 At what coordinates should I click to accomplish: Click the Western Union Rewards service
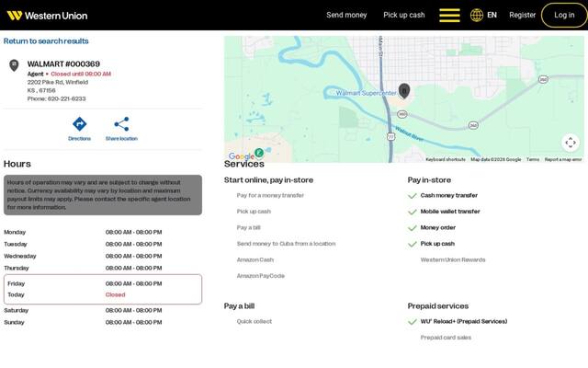(x=453, y=259)
